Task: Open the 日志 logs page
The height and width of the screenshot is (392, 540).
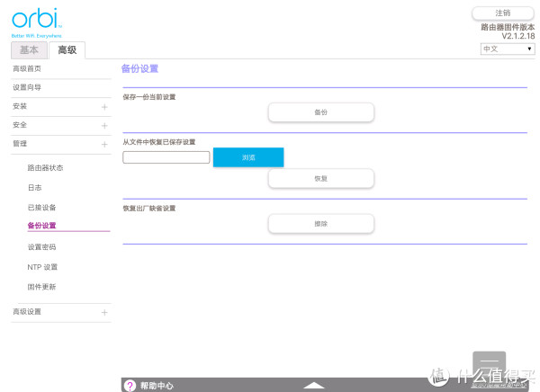Action: point(34,188)
